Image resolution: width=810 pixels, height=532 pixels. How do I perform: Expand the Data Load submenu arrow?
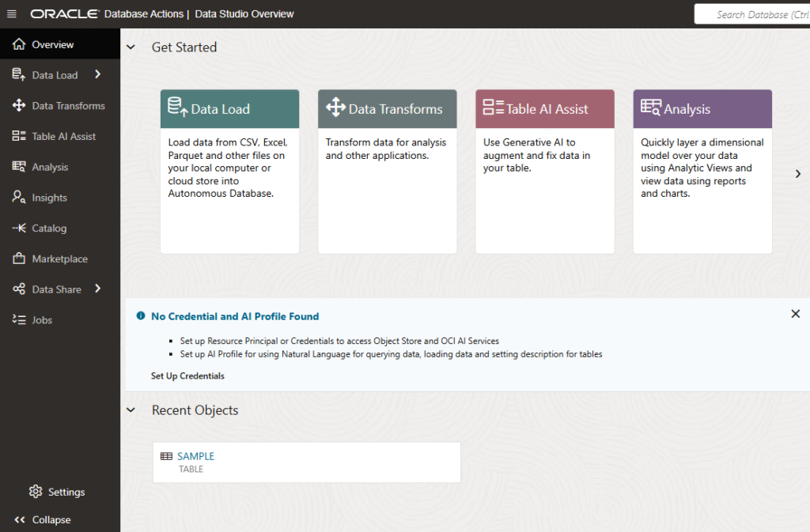(x=97, y=74)
